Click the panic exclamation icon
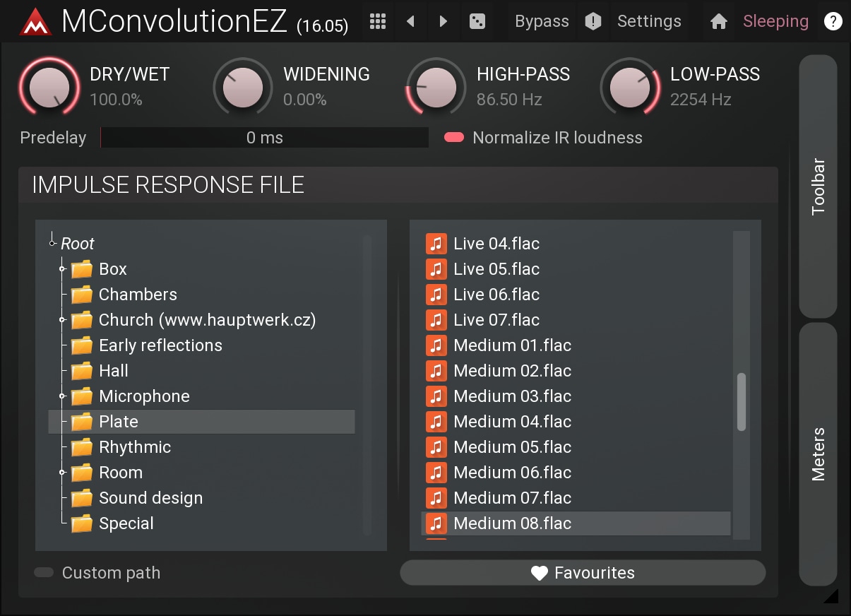This screenshot has width=851, height=616. 593,21
